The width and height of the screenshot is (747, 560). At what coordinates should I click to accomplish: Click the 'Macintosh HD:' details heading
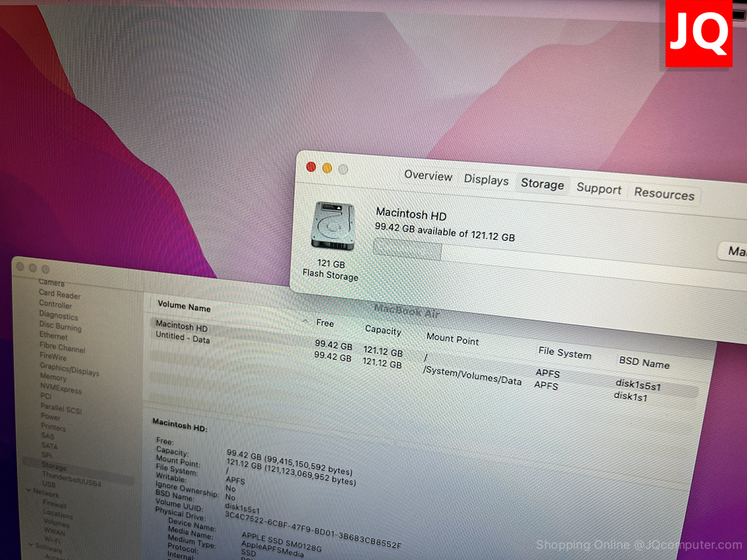[x=180, y=426]
